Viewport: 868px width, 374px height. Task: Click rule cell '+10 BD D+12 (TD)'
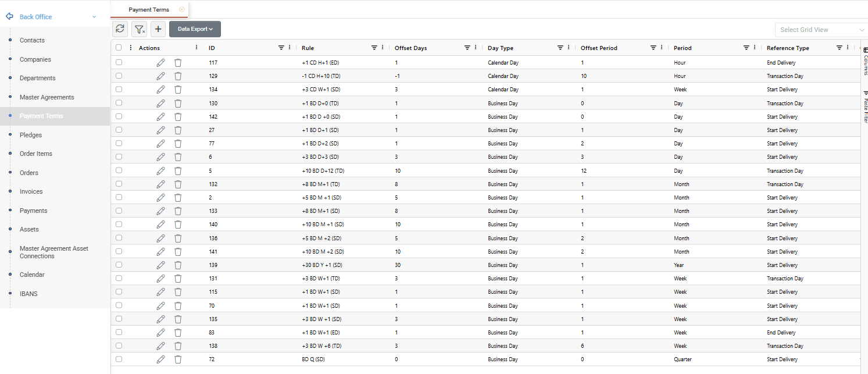(x=323, y=171)
